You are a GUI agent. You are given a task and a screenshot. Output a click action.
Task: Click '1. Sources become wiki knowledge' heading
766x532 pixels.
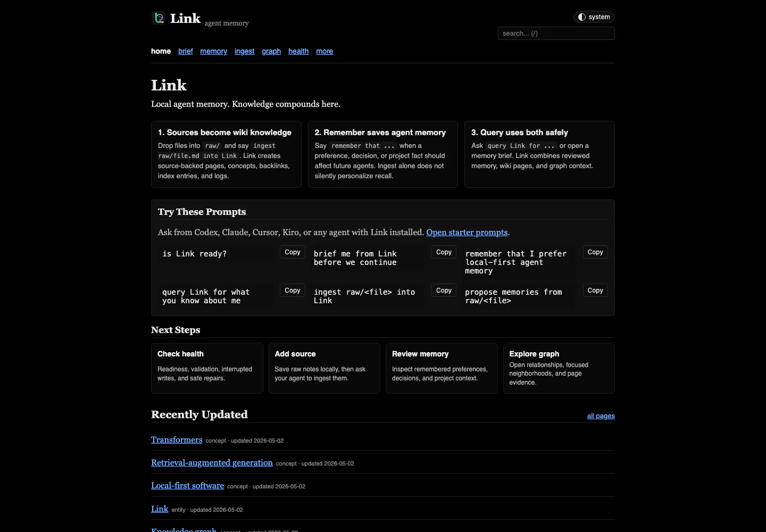[x=224, y=132]
